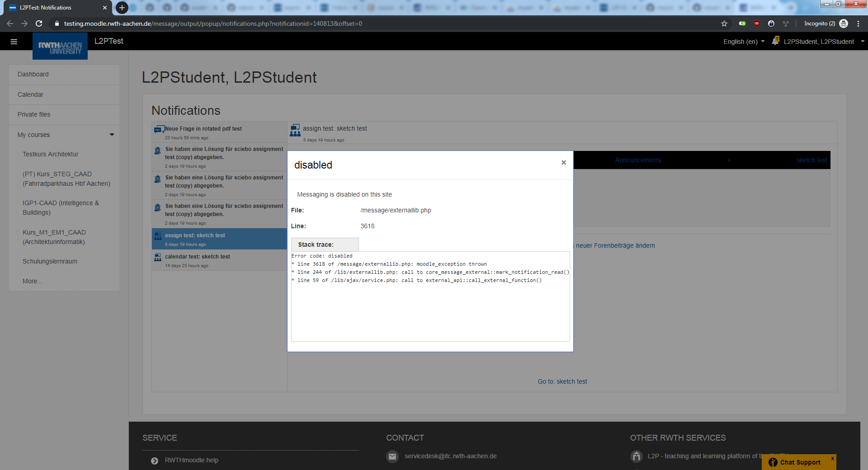
Task: Open IGP1-CAAD Intelligence & Buildings course
Action: click(61, 207)
